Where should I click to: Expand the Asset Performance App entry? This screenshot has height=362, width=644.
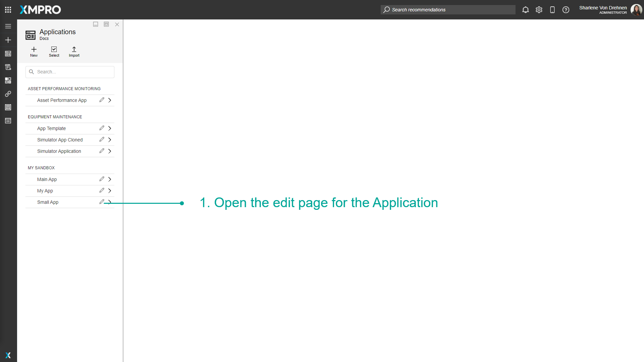109,100
